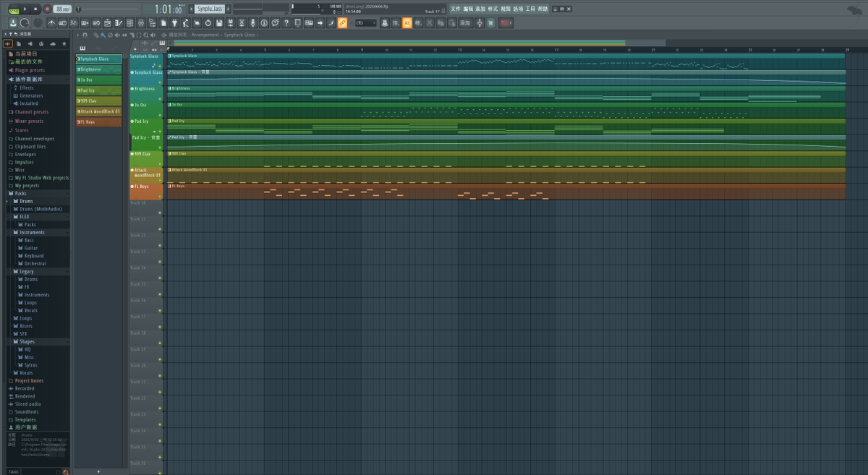
Task: Click the red Record button
Action: click(x=47, y=9)
